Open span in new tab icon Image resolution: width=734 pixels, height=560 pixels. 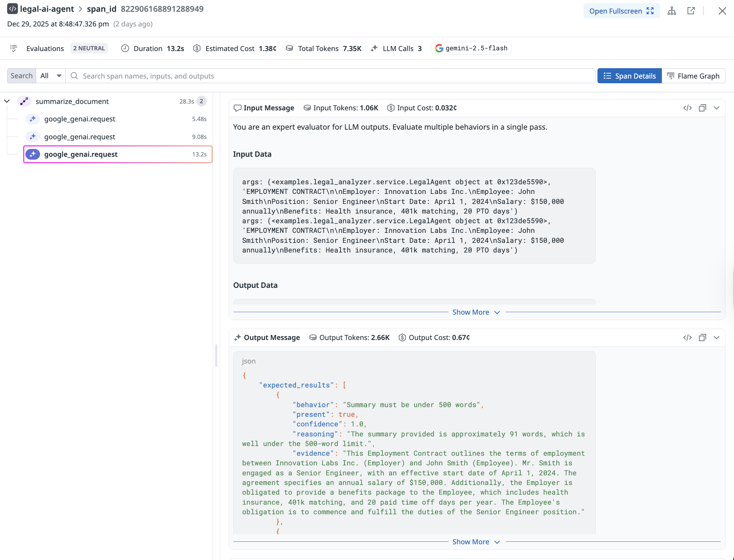(691, 11)
